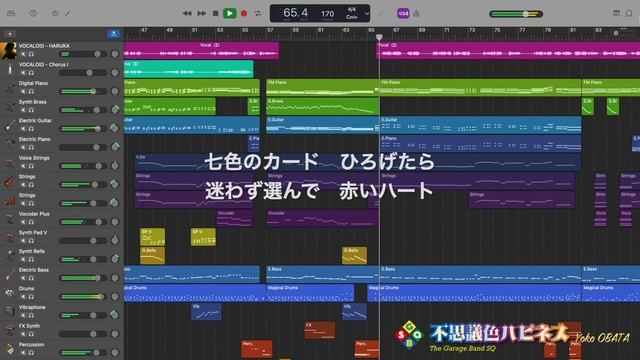The width and height of the screenshot is (640, 360).
Task: Click the Synth Brass pan knob
Action: tap(115, 109)
